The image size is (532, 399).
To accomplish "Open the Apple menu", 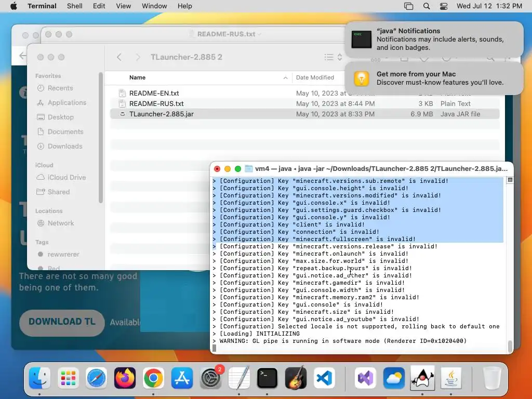I will (x=14, y=6).
